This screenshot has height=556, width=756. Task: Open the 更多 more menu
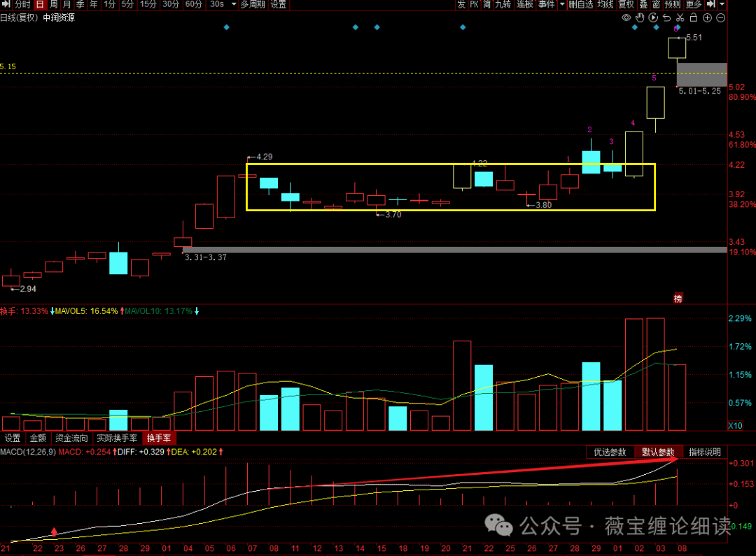tap(693, 4)
